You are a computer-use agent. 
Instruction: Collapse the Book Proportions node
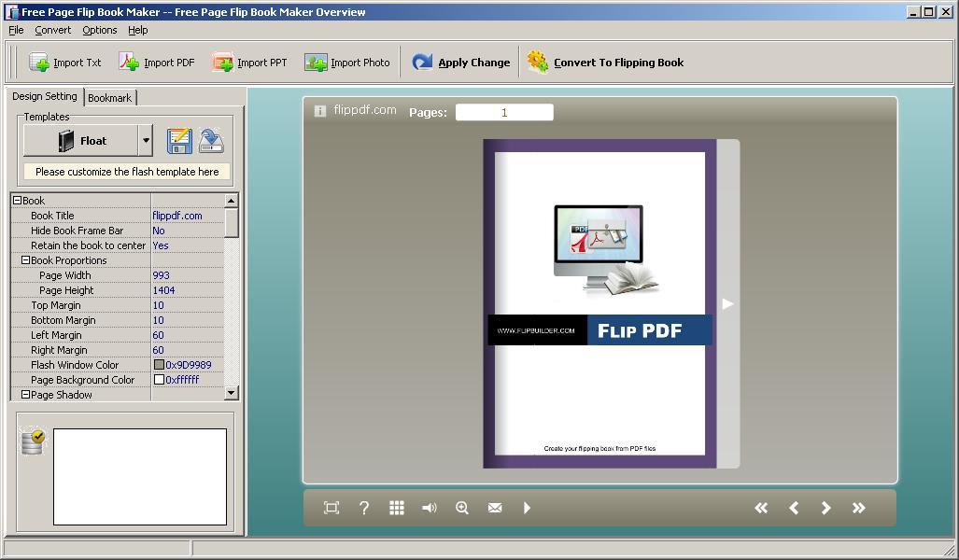26,260
